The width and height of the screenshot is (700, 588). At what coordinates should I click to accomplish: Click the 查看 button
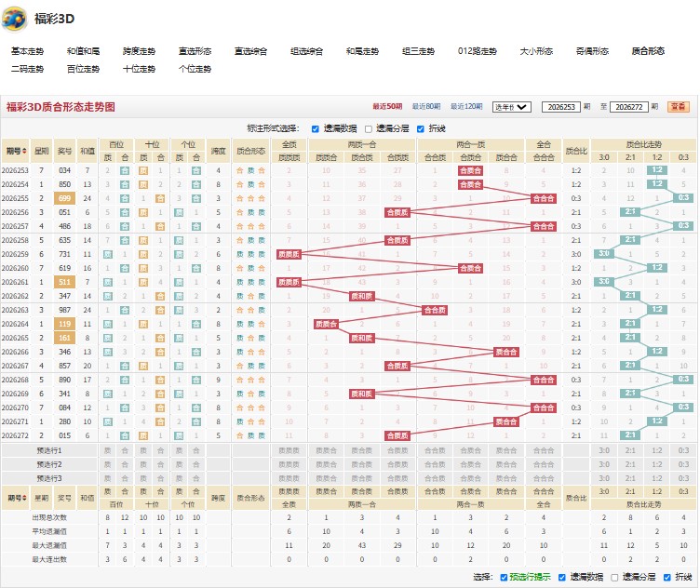678,107
